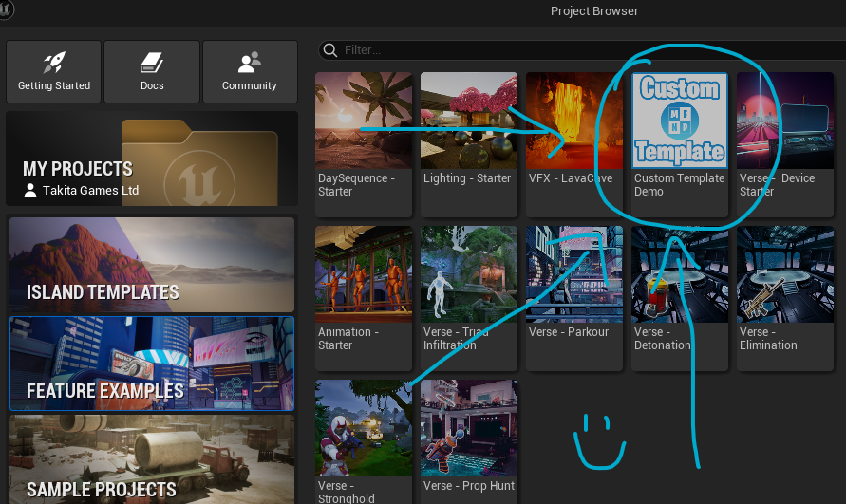The image size is (846, 504).
Task: Click the Unreal Engine logo icon
Action: click(6, 9)
